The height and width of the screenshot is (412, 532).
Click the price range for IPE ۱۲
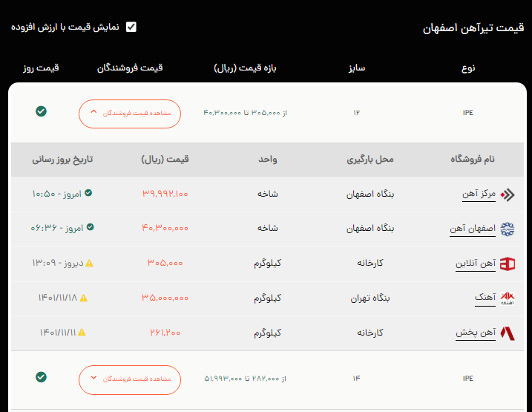click(x=245, y=113)
